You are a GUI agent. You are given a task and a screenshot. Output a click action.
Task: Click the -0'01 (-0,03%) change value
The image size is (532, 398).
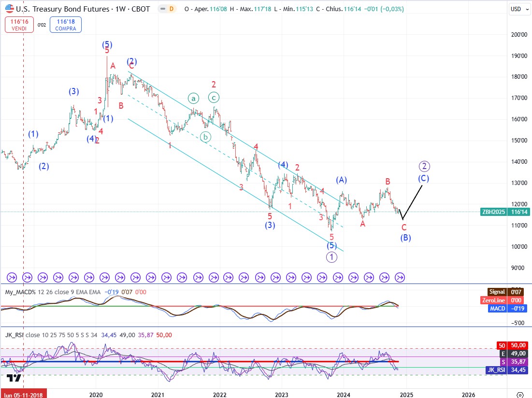pyautogui.click(x=384, y=9)
